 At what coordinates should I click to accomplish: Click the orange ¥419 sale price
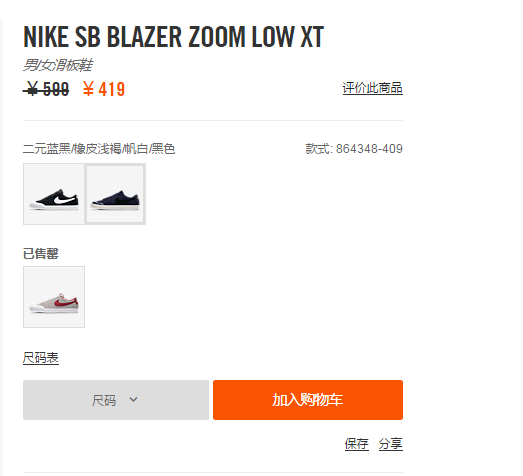[104, 89]
